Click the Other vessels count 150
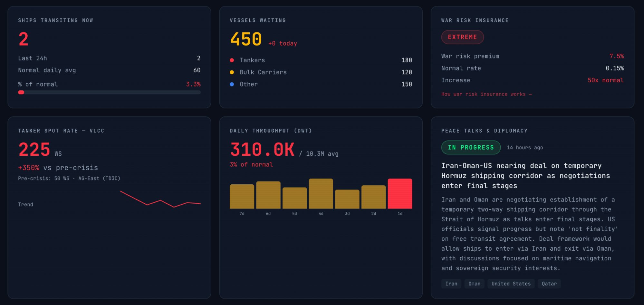 pos(407,84)
